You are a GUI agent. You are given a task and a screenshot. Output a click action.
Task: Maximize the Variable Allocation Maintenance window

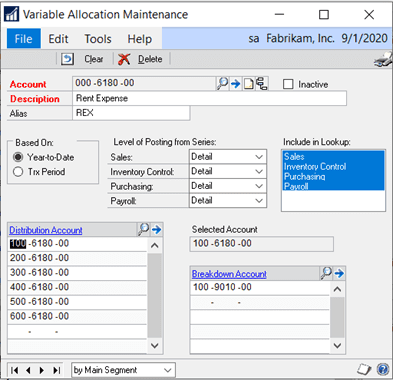(x=324, y=14)
